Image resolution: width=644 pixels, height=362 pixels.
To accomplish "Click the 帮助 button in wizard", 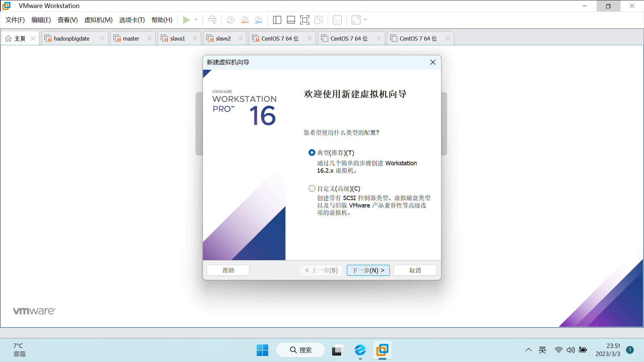I will [228, 270].
